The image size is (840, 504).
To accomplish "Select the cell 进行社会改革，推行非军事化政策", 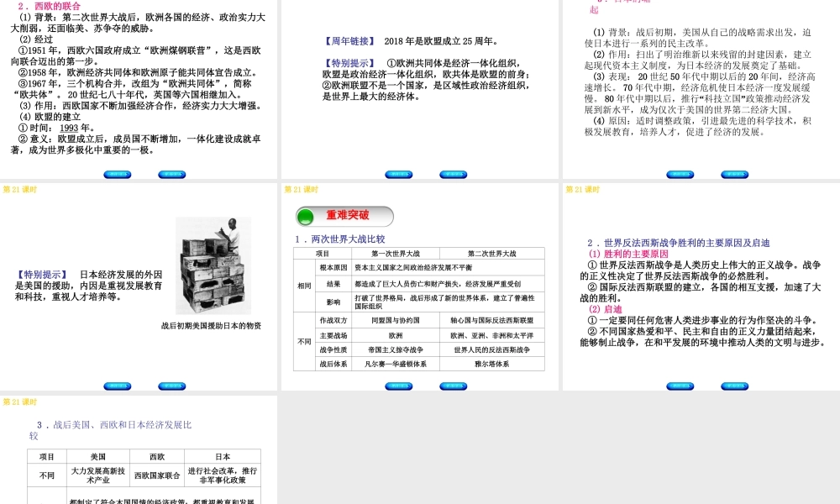I will pos(223,475).
